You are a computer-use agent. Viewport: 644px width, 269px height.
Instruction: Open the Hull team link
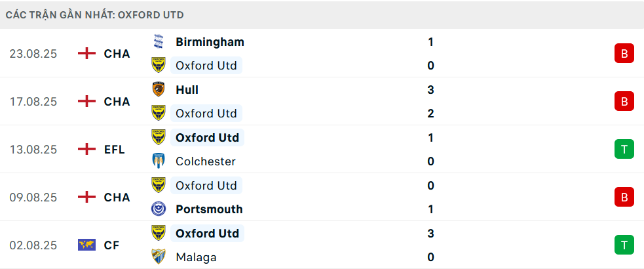click(187, 90)
